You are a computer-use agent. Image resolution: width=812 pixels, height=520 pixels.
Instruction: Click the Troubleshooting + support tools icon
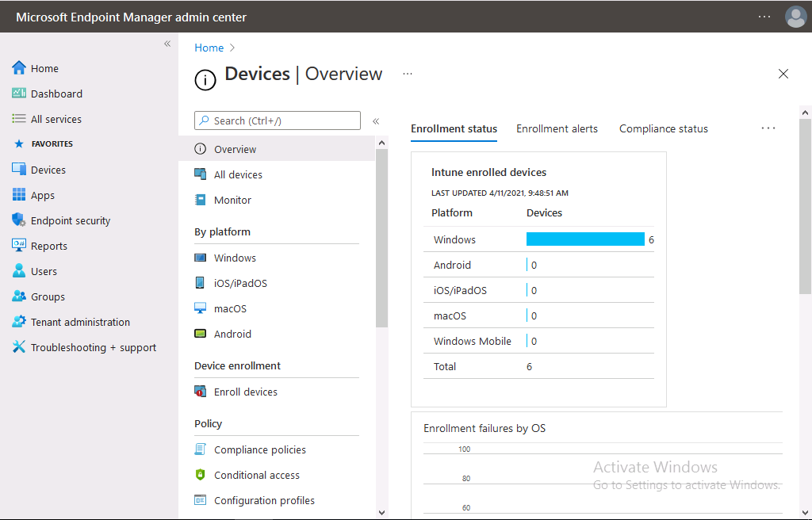(19, 347)
